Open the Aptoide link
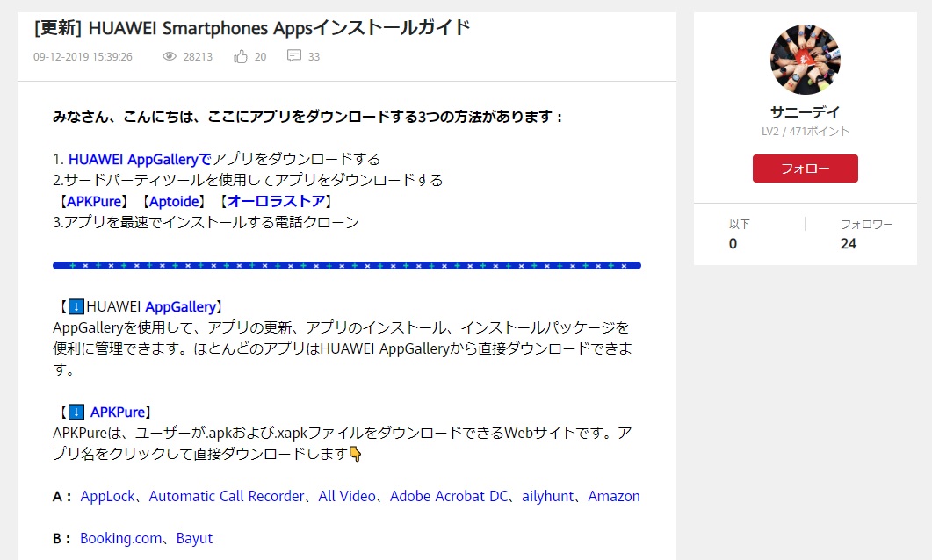The height and width of the screenshot is (560, 932). pos(174,201)
